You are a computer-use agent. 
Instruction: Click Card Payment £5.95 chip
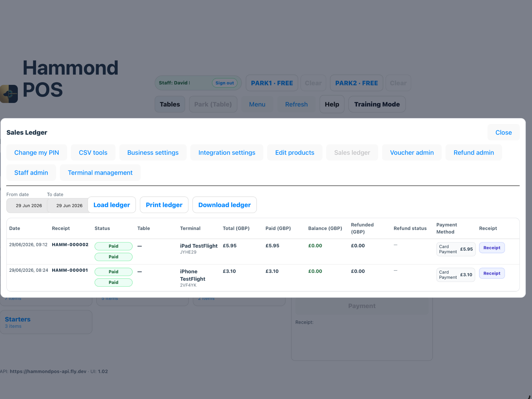456,249
